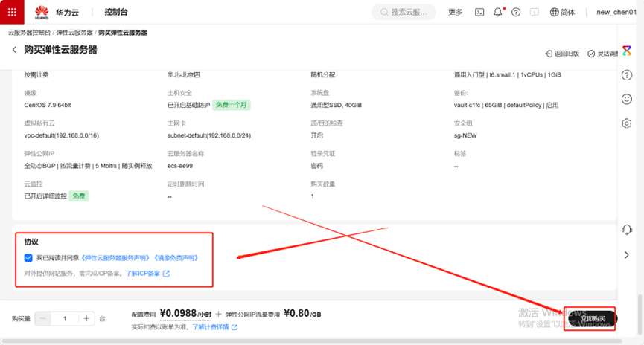
Task: Click the vertical scrollbar thumb at right
Action: click(x=640, y=314)
